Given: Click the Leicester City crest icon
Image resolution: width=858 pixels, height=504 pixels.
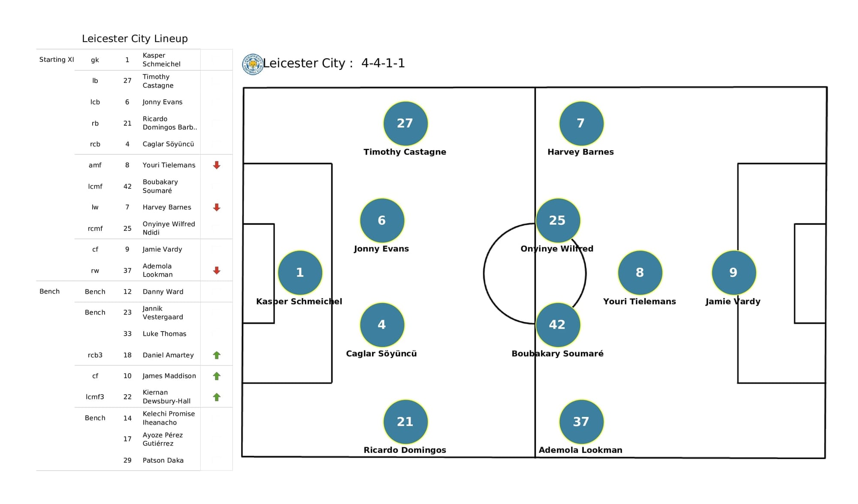Looking at the screenshot, I should [251, 65].
